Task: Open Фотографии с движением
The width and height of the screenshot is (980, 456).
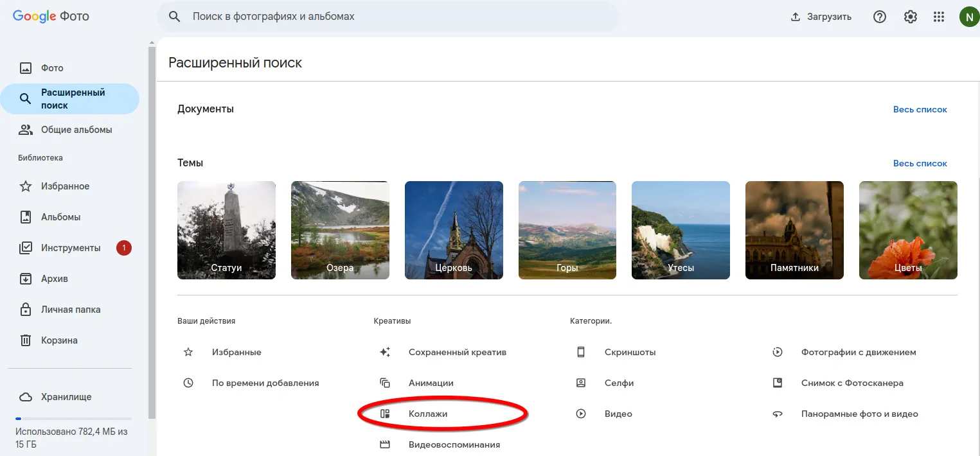Action: coord(778,351)
